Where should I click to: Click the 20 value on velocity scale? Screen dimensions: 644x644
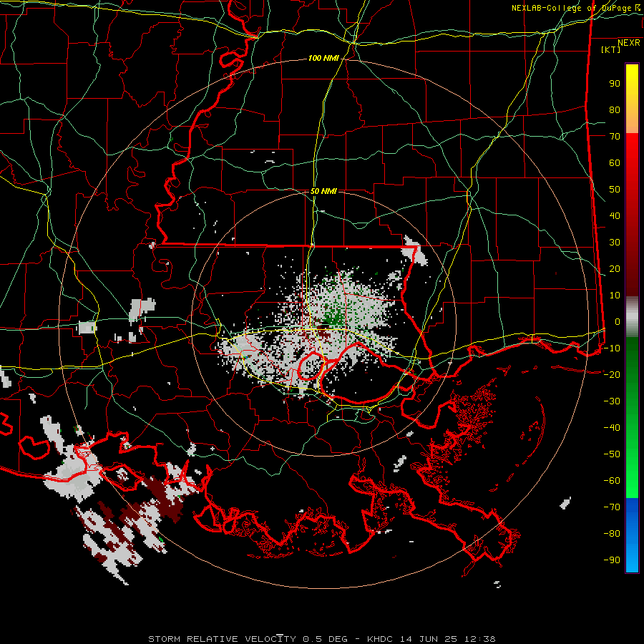615,268
